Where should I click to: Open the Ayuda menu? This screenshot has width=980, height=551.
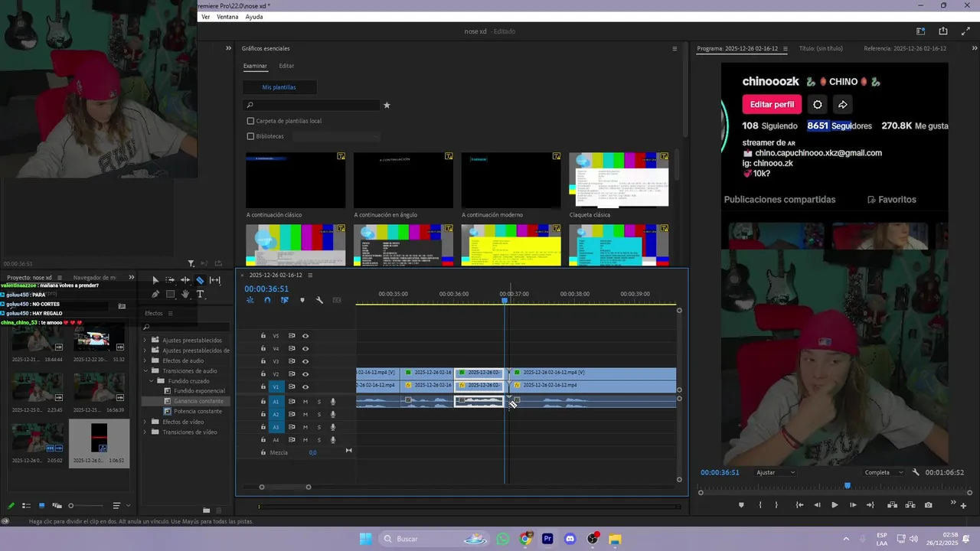(254, 17)
